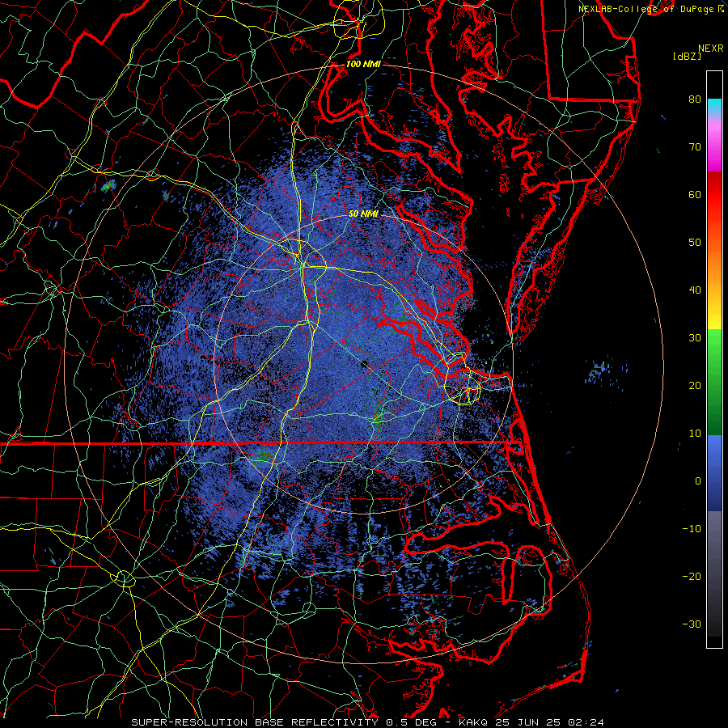
Task: Click the 40 value on the dBZ scale
Action: (x=695, y=290)
